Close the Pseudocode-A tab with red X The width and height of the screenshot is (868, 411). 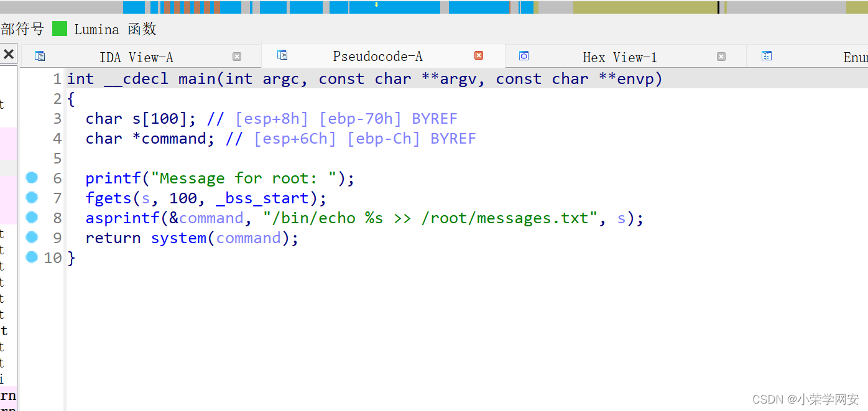[x=479, y=55]
